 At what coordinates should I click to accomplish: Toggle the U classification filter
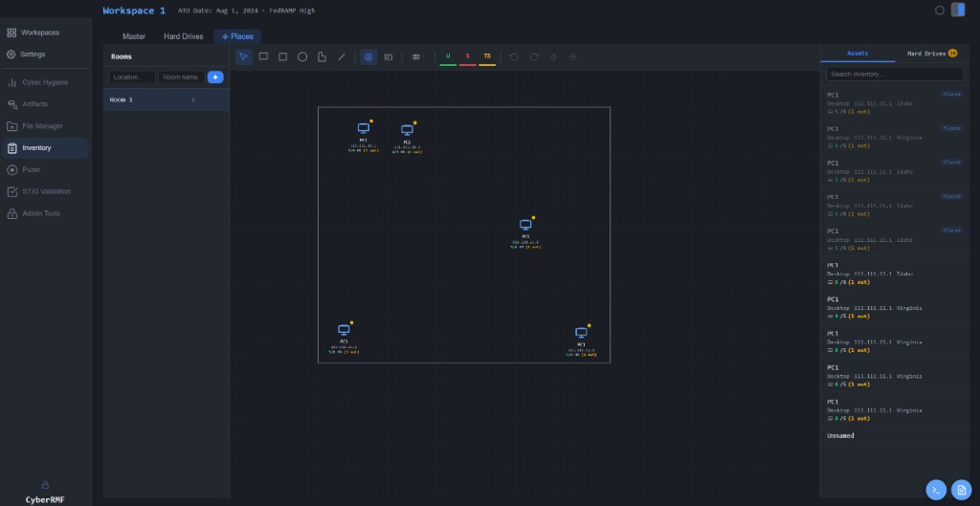[x=448, y=57]
